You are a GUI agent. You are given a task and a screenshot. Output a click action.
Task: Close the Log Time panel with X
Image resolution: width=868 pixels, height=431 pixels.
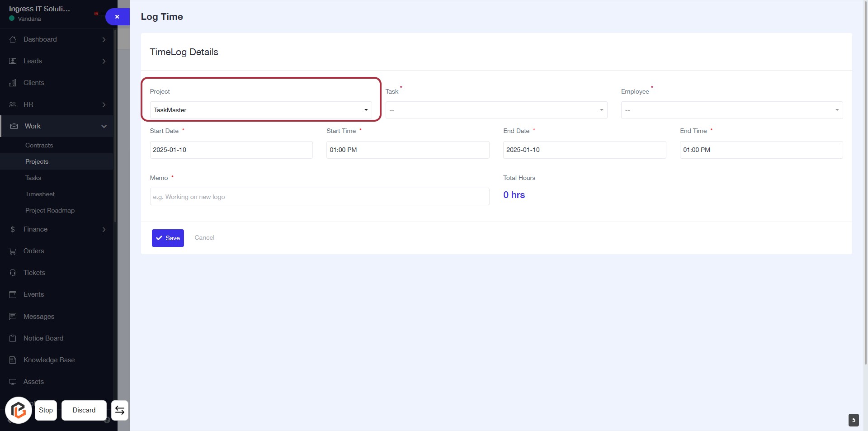click(x=117, y=17)
